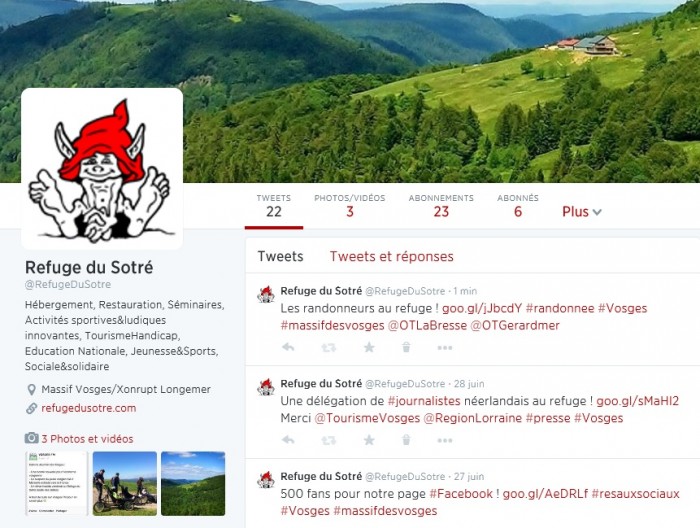Open more options on journalistes tweet

point(445,441)
